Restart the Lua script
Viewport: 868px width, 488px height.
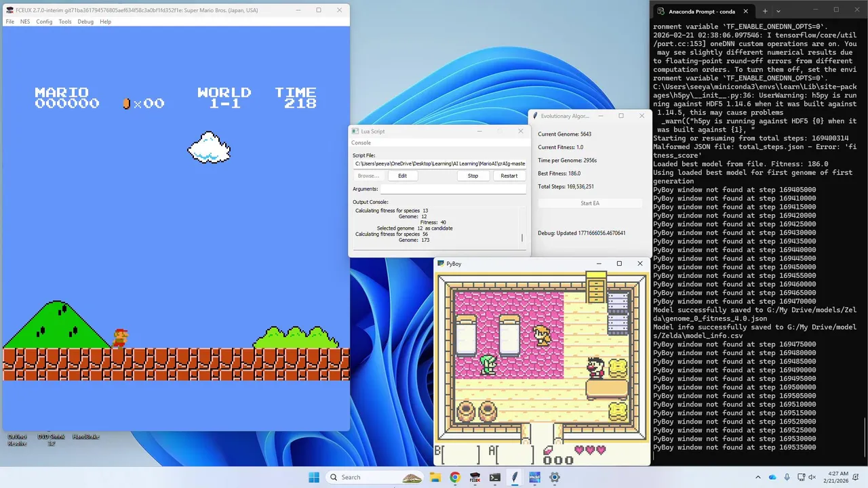click(509, 176)
